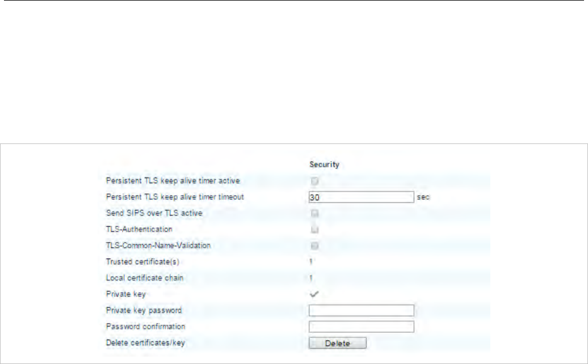Click the Delete certificates/key button

(x=338, y=343)
